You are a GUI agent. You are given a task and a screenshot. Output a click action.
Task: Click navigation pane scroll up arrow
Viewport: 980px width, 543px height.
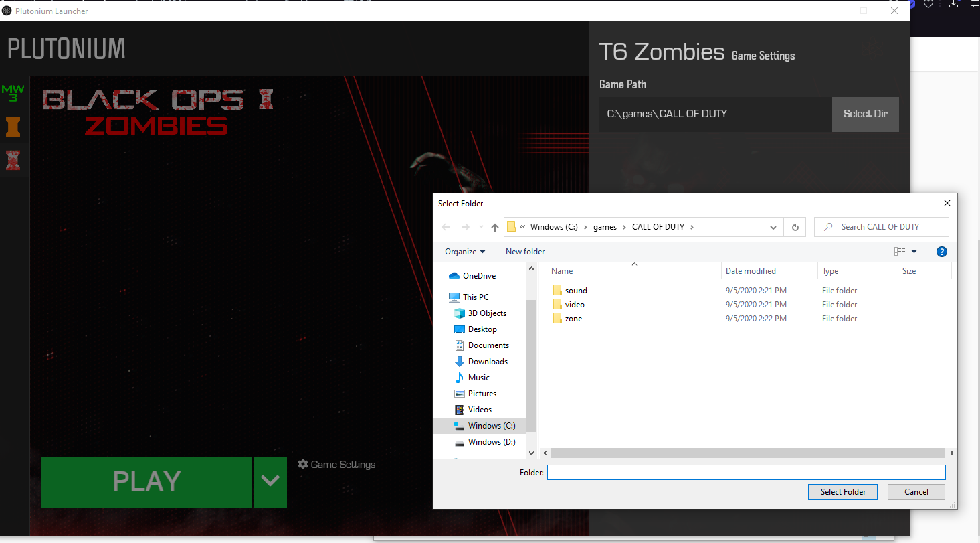532,269
